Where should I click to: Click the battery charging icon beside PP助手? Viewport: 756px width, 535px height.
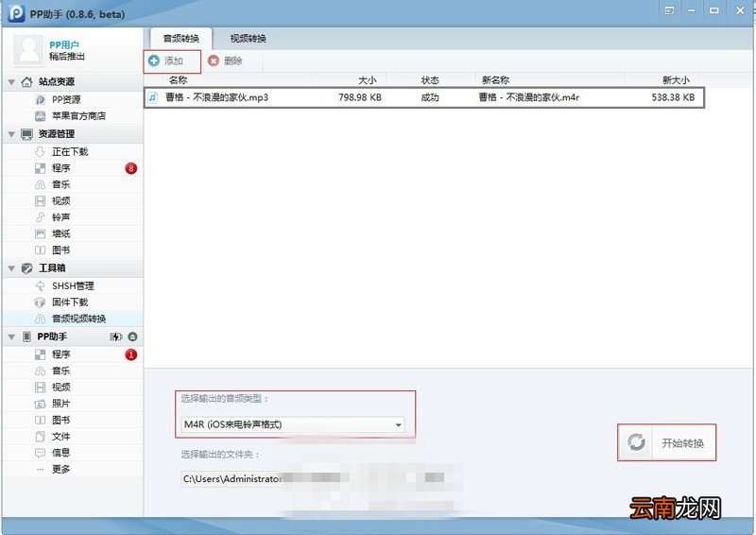click(115, 337)
